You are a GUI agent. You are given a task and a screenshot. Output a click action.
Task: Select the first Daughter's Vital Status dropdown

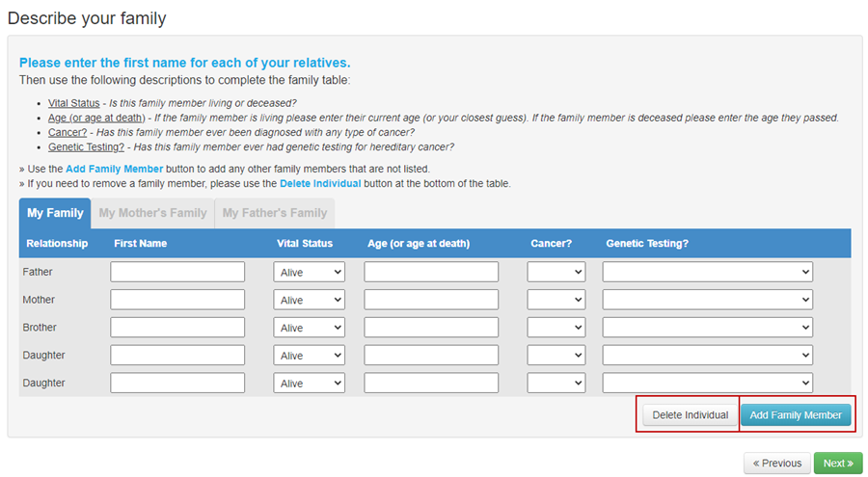pyautogui.click(x=309, y=356)
